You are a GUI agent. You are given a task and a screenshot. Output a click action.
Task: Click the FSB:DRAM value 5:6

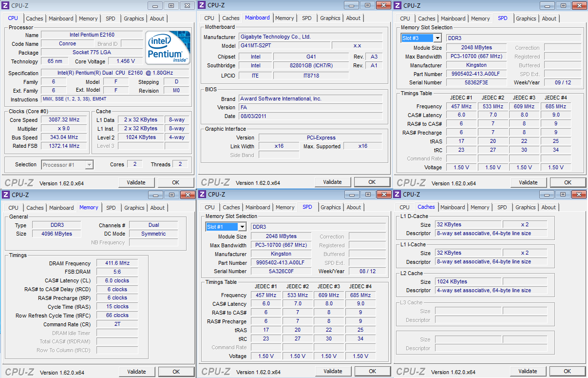(x=117, y=272)
